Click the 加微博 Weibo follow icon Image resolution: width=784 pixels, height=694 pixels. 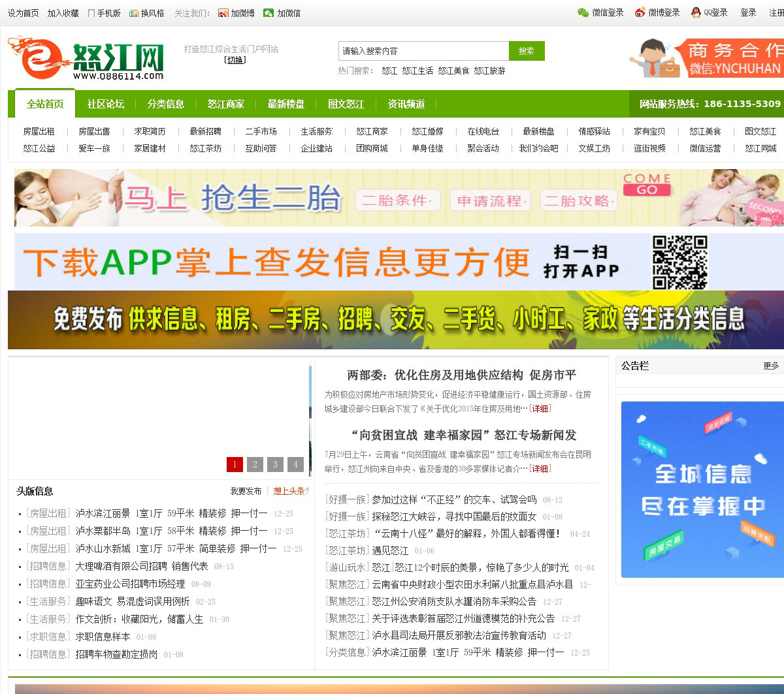coord(223,13)
